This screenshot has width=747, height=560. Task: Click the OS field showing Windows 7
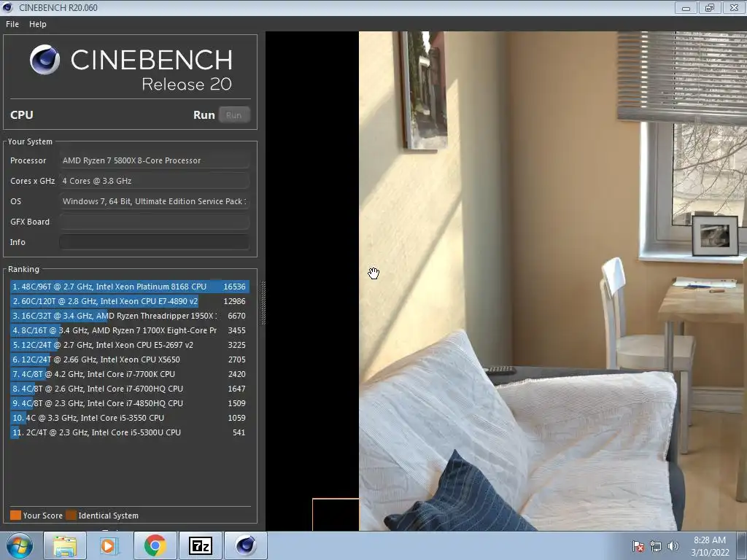coord(155,201)
